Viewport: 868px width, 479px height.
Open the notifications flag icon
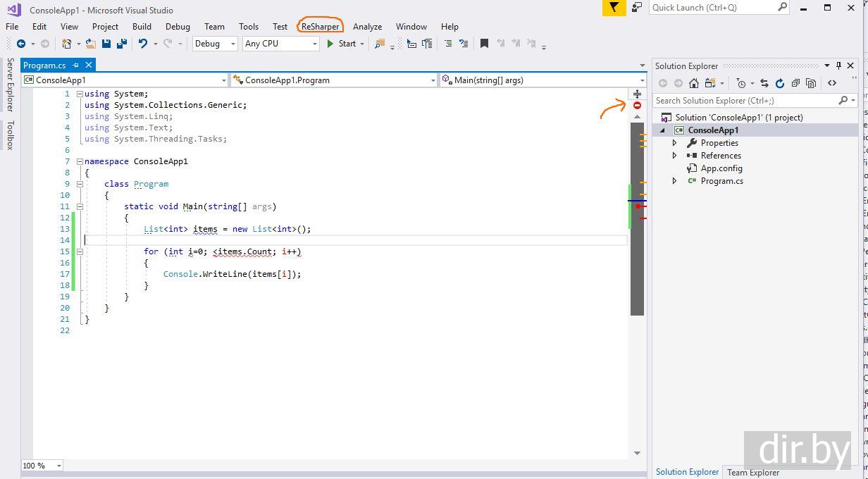614,8
